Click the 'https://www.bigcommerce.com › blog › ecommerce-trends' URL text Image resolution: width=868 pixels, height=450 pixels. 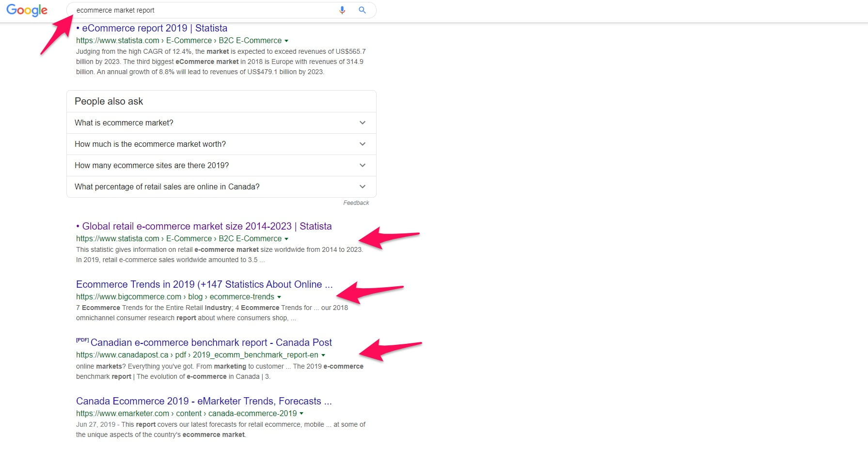(175, 296)
